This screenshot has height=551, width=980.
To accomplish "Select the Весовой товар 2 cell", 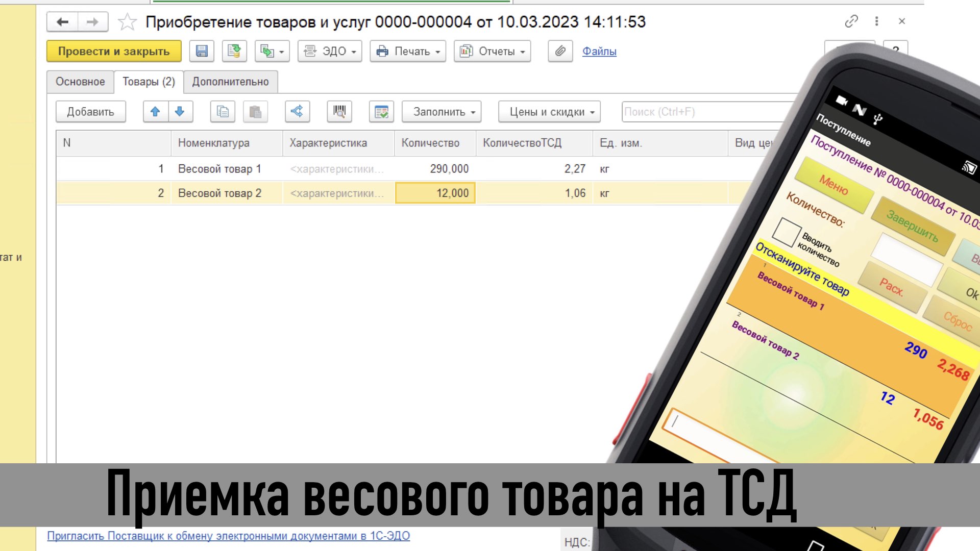I will point(227,193).
